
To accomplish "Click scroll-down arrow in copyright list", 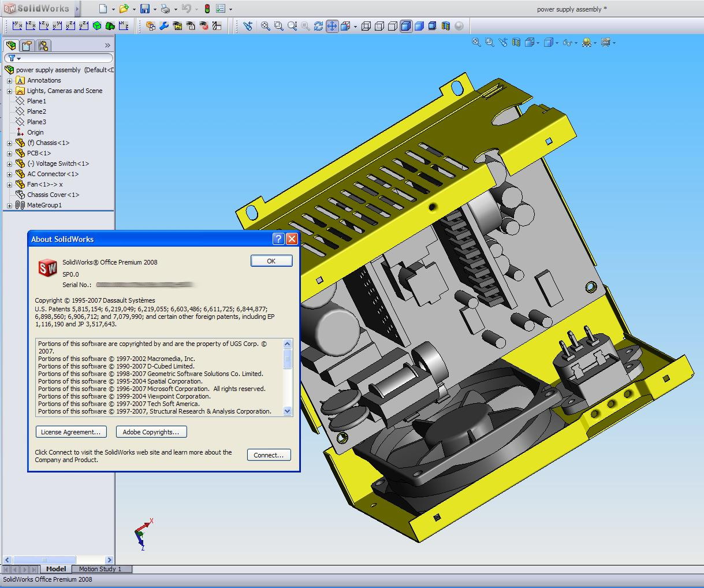I will [288, 411].
